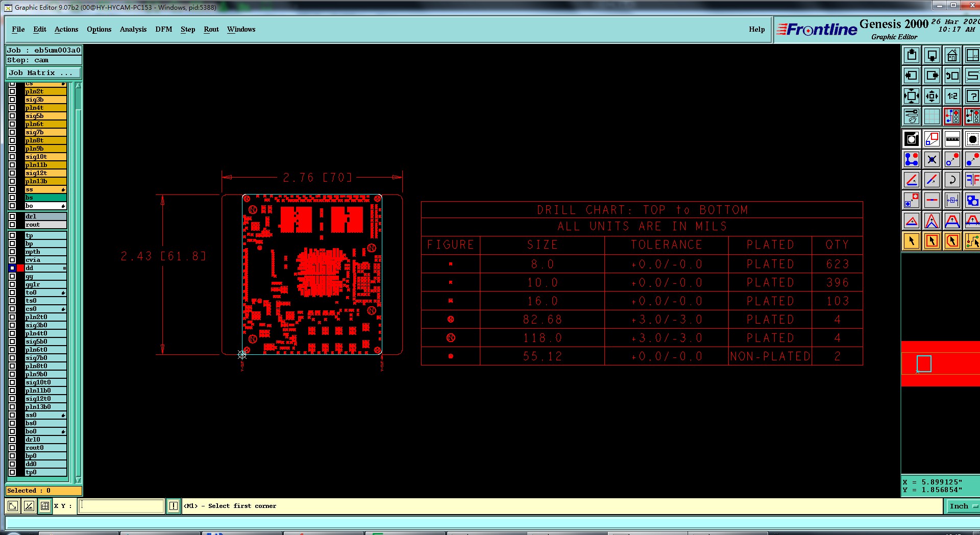Click the 1:2 zoom scale icon
Viewport: 980px width, 535px height.
(952, 96)
